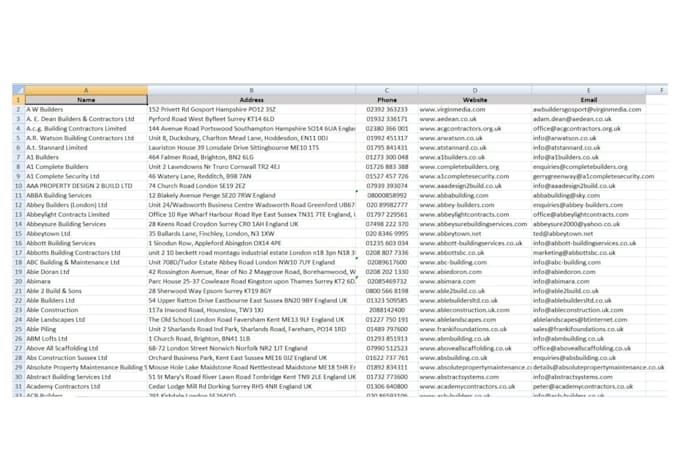
Task: Click the Select All corner button
Action: pos(18,90)
